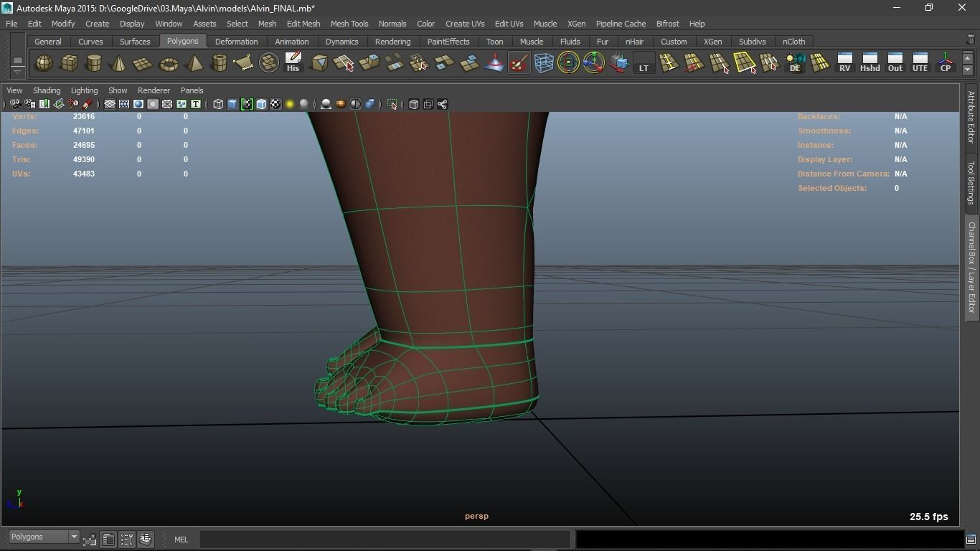
Task: Click the CP shelf icon
Action: click(946, 63)
